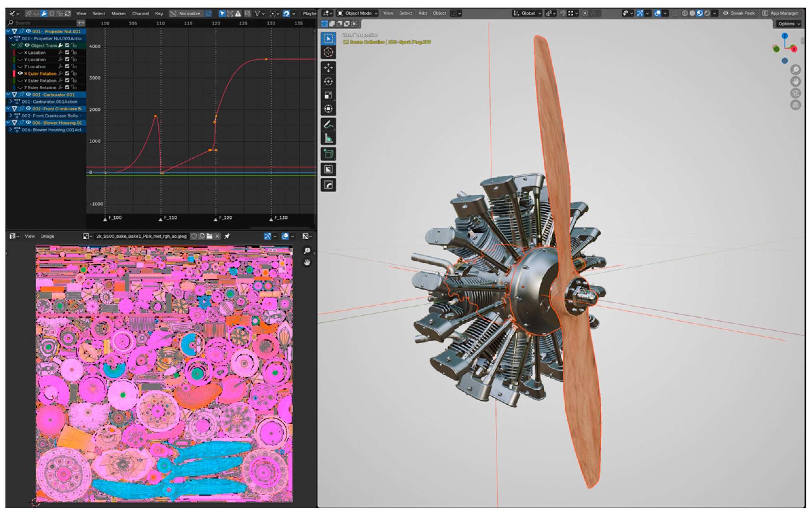812x516 pixels.
Task: Select the Rotate tool in viewport toolbar
Action: 328,81
